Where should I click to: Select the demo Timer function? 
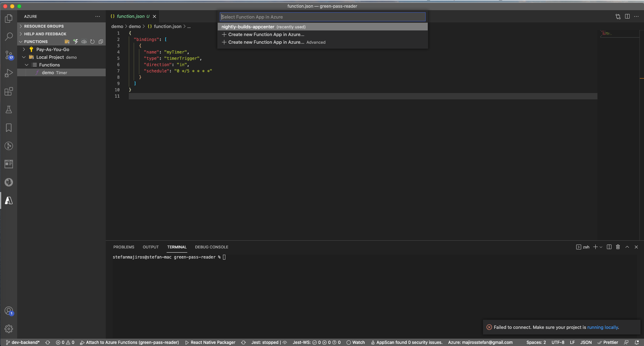(61, 72)
